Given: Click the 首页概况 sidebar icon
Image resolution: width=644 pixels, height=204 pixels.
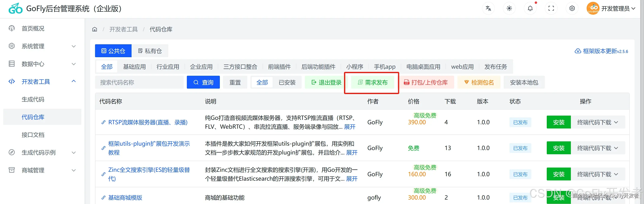Looking at the screenshot, I should coord(12,28).
